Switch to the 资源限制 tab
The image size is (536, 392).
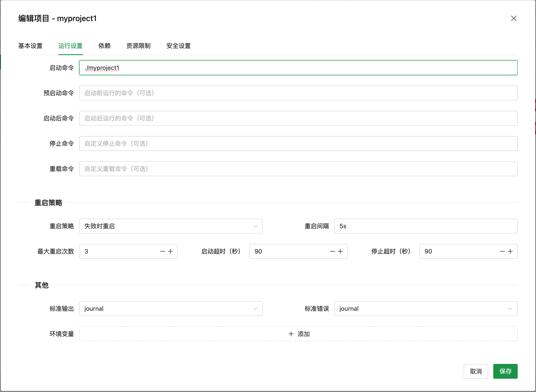coord(138,46)
